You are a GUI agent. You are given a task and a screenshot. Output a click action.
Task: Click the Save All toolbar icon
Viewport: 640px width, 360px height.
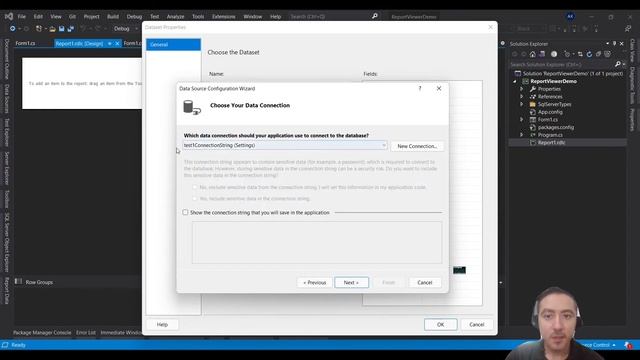tap(71, 29)
